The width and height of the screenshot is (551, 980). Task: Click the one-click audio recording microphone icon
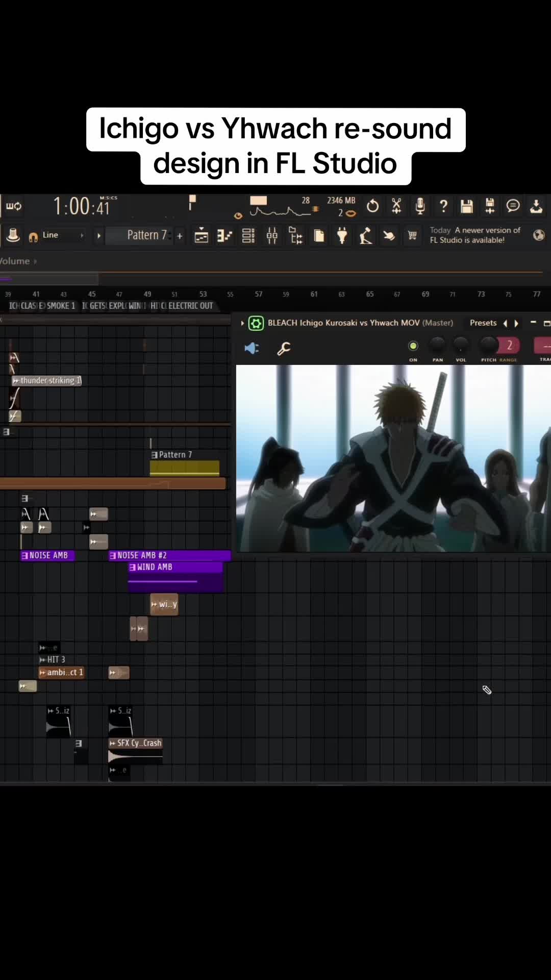point(420,206)
